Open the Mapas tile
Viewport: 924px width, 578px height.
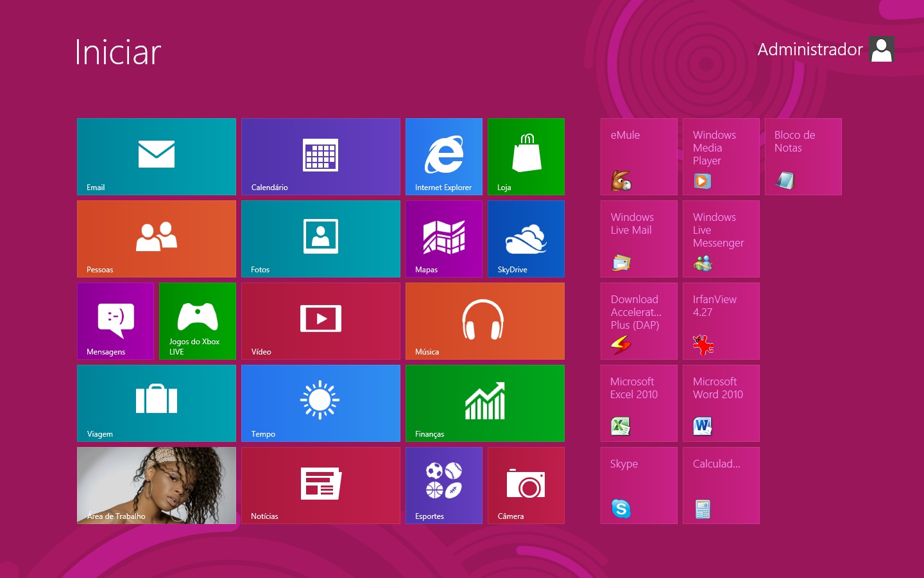pyautogui.click(x=443, y=238)
